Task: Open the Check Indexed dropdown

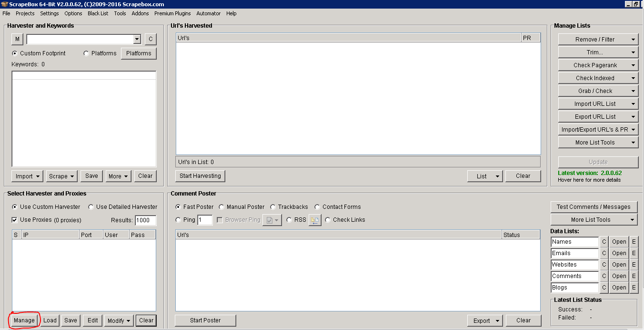Action: 598,78
